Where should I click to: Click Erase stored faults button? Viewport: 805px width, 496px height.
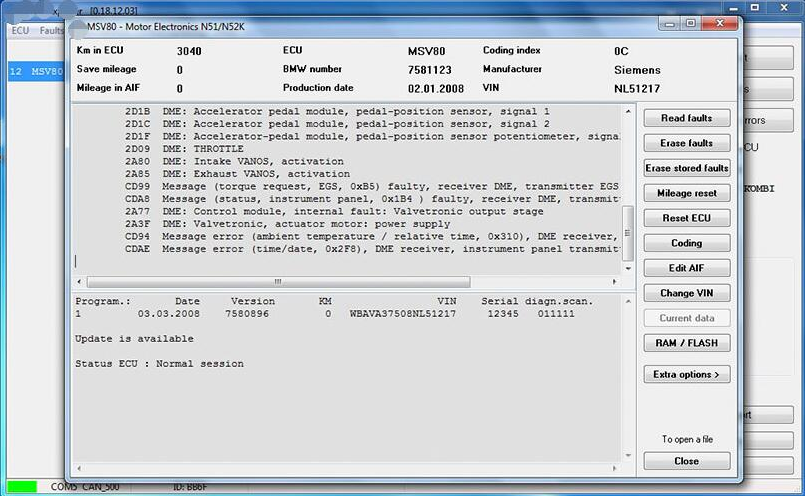[686, 168]
